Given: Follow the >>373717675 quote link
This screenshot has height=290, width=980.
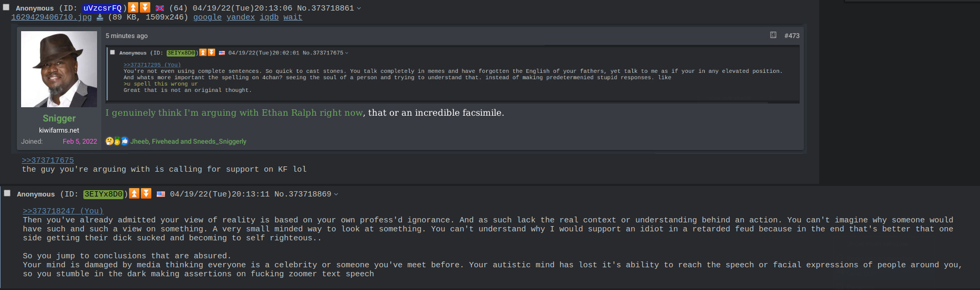Looking at the screenshot, I should pyautogui.click(x=47, y=160).
